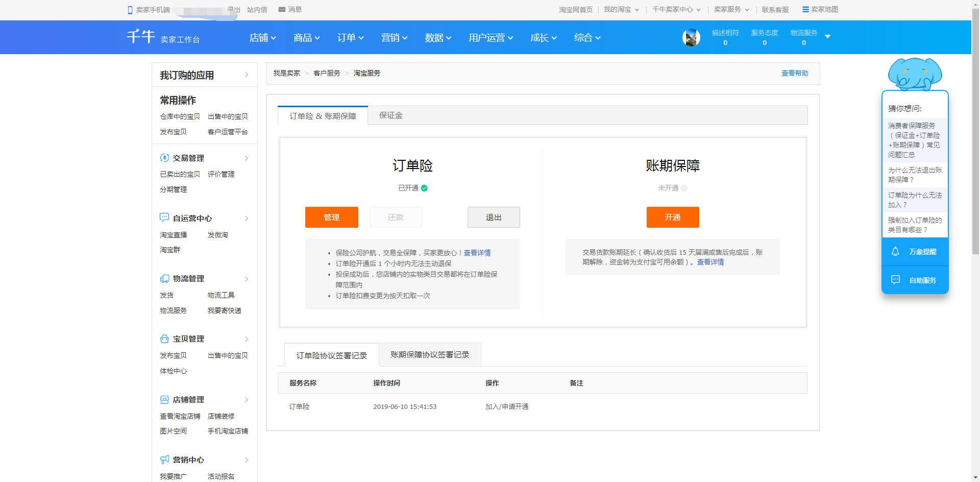980x482 pixels.
Task: Expand the 物流管理 chevron arrow
Action: click(x=247, y=279)
